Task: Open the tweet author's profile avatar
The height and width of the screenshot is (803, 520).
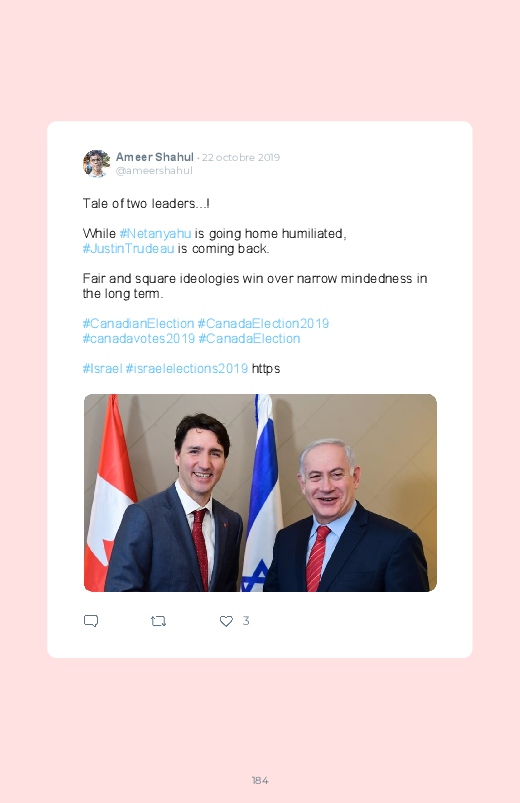Action: coord(96,163)
